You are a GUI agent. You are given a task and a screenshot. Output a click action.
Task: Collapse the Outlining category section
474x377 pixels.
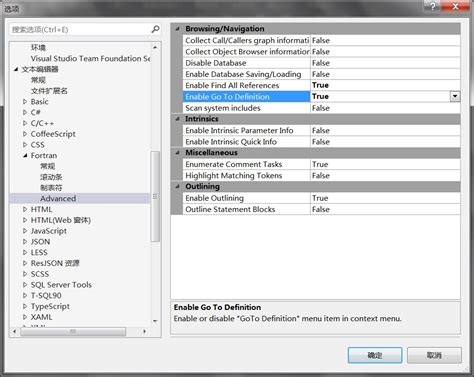pos(177,186)
